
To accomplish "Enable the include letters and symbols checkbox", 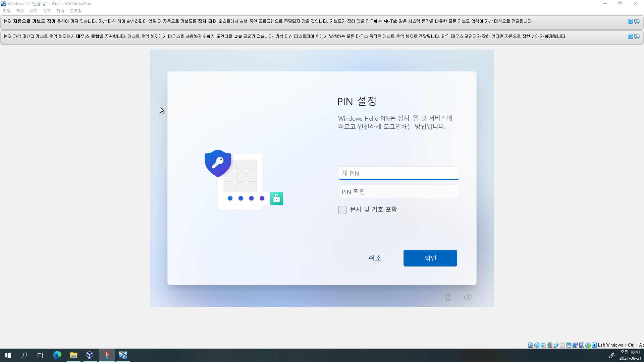I will [x=342, y=210].
